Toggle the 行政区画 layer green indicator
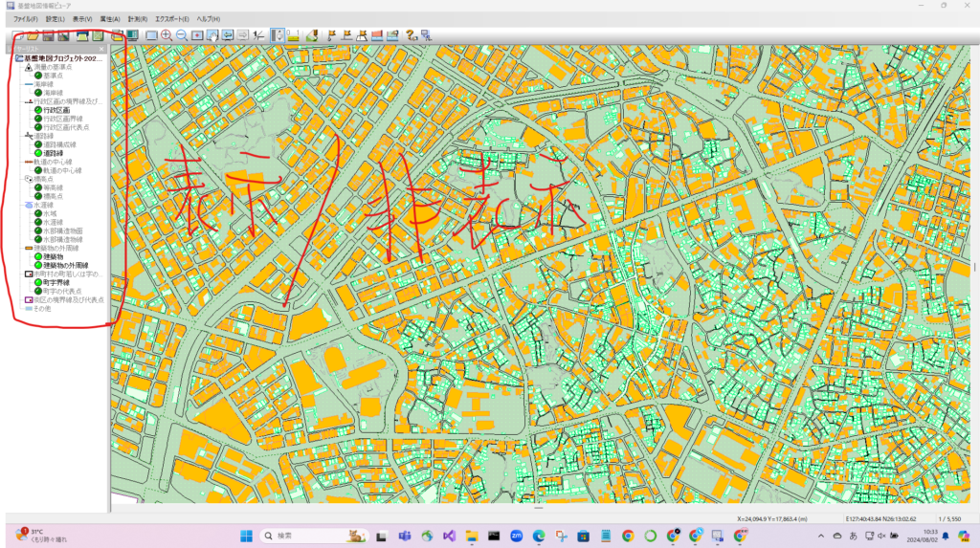 [x=37, y=110]
